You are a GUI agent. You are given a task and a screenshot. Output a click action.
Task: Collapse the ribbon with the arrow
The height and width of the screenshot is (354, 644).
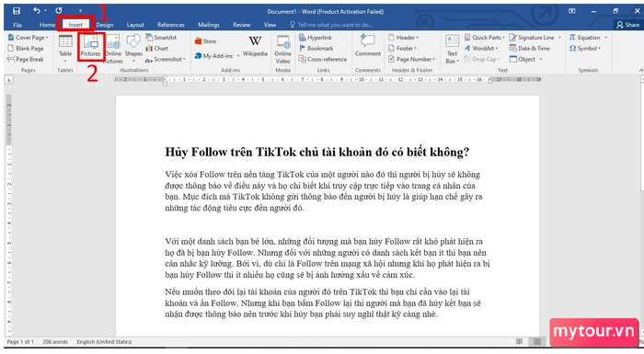pyautogui.click(x=640, y=71)
